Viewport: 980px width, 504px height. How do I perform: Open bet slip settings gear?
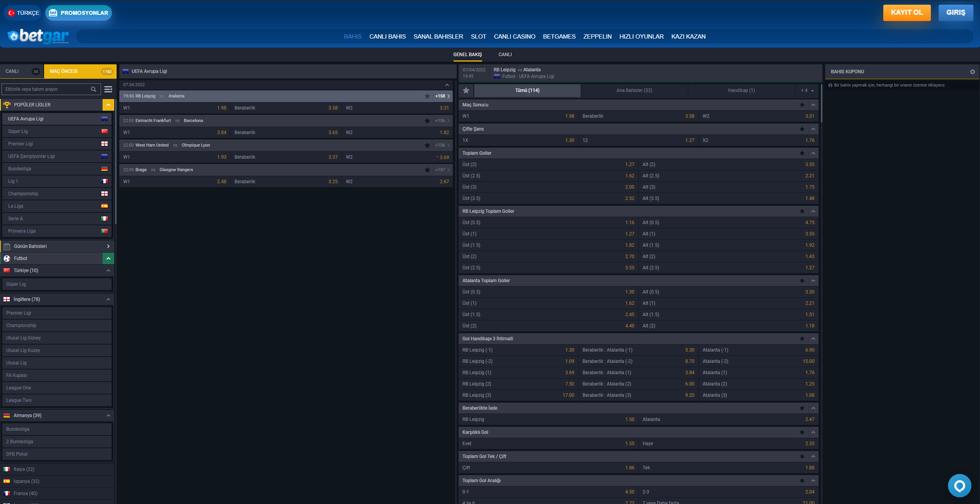coord(972,72)
